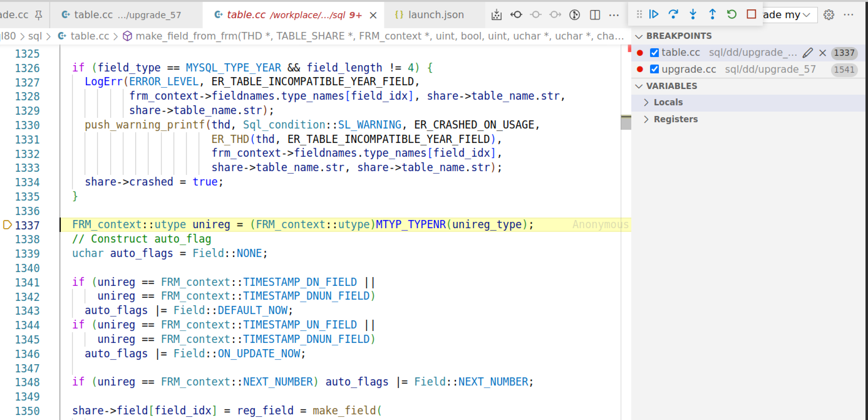Click the Split Editor icon

tap(595, 15)
